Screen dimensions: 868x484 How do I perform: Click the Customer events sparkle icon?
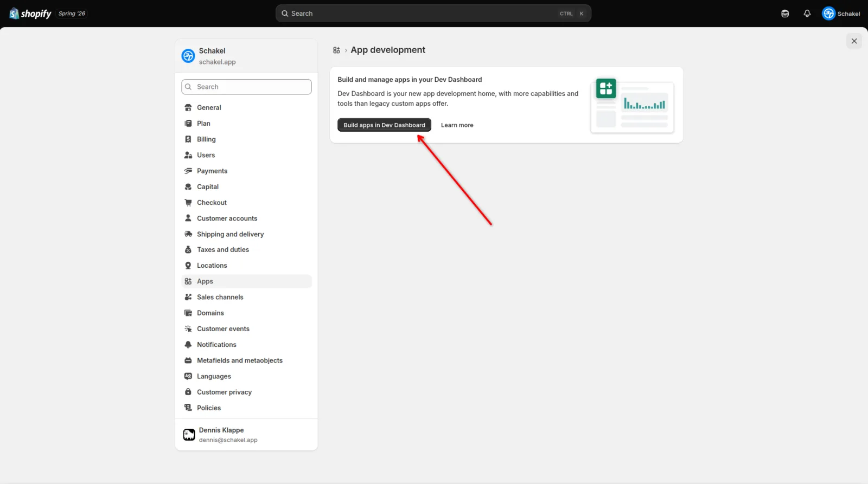[188, 329]
